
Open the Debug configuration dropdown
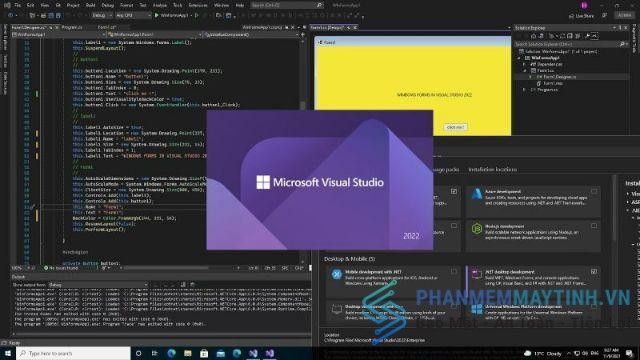pyautogui.click(x=101, y=16)
